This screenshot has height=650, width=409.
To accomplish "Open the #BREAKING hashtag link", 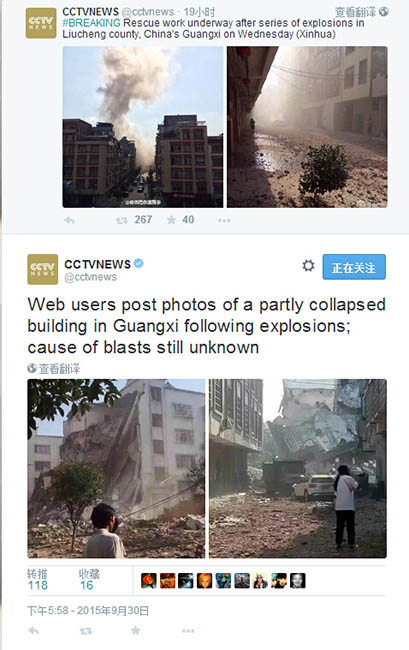I will [x=92, y=23].
